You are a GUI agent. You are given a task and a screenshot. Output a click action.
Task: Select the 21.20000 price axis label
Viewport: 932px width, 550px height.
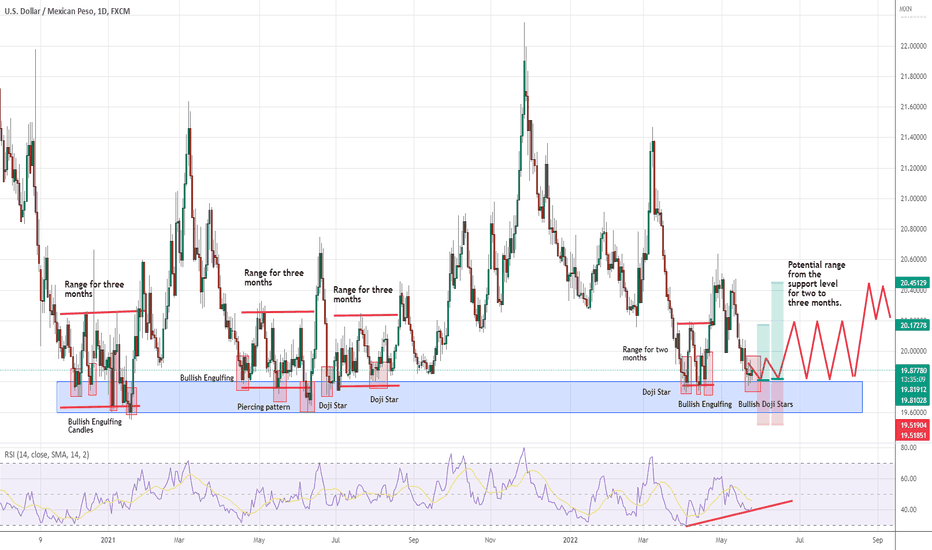point(913,168)
